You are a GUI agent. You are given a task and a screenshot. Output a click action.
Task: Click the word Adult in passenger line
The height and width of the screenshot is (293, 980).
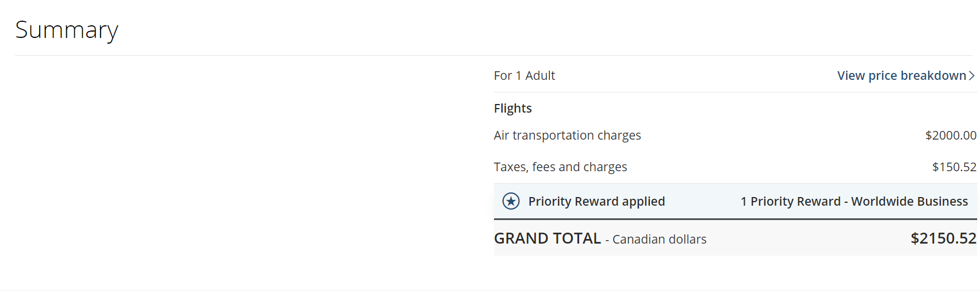pyautogui.click(x=540, y=75)
